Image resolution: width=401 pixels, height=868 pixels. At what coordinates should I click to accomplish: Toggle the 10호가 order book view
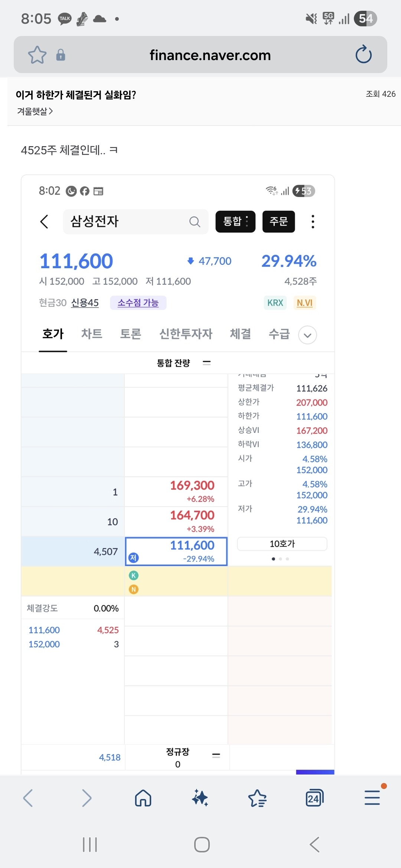[x=282, y=544]
